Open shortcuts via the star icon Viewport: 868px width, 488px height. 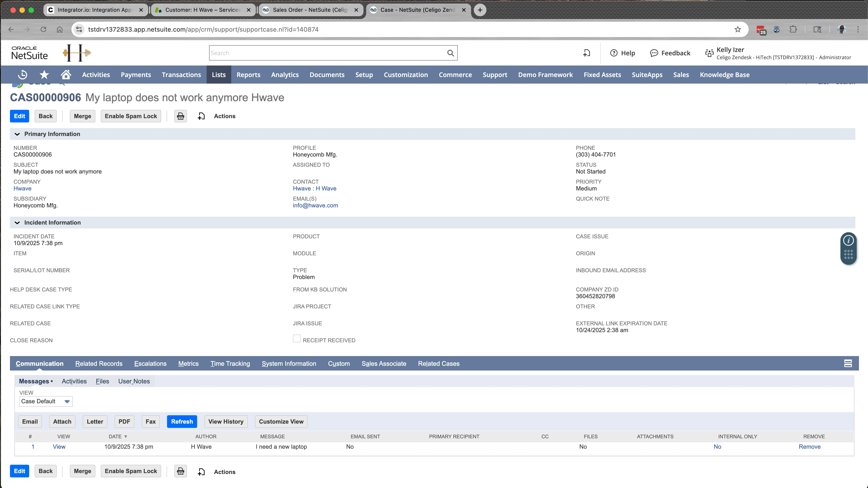click(44, 74)
